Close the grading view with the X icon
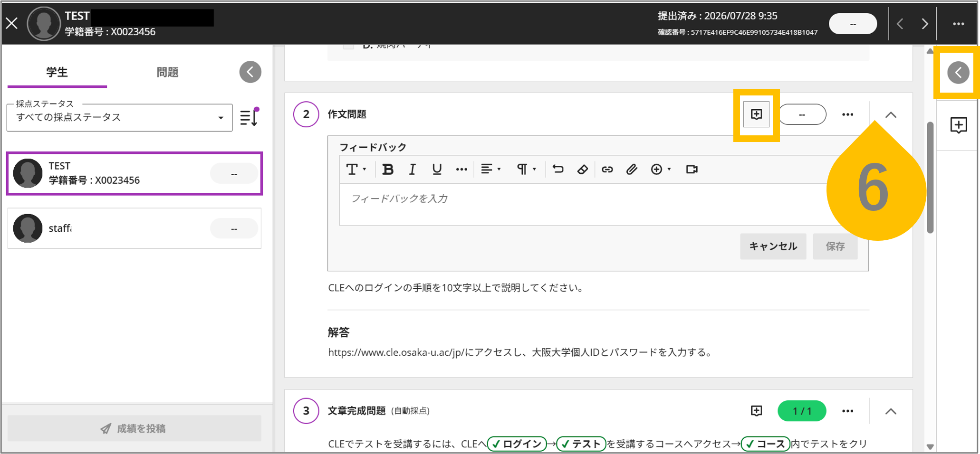Viewport: 980px width, 454px height. click(x=12, y=23)
